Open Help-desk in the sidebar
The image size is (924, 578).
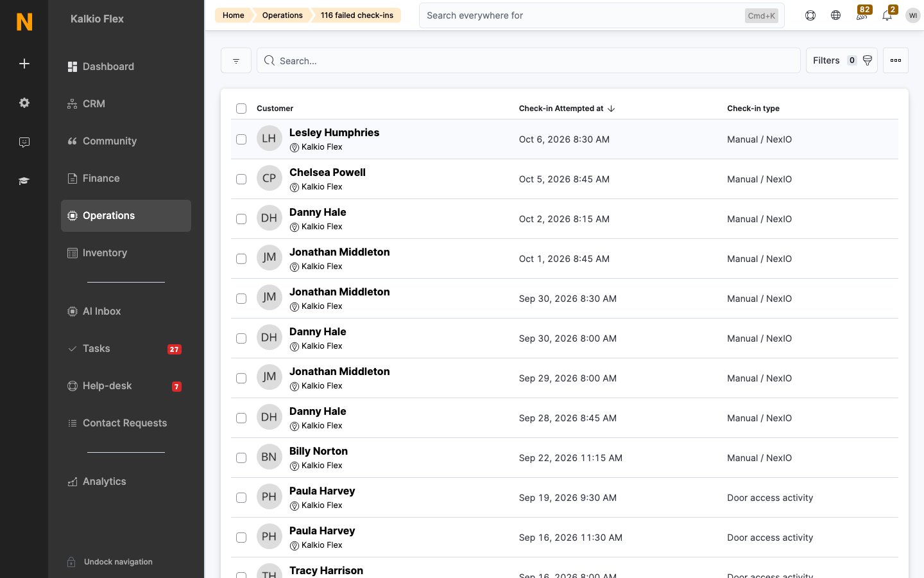pyautogui.click(x=126, y=386)
